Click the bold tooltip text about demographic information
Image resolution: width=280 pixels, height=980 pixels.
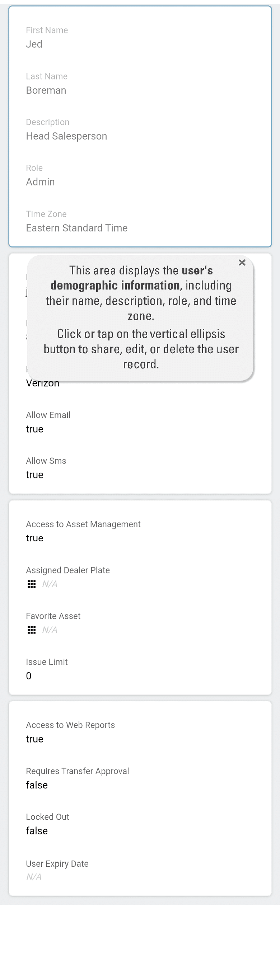click(x=115, y=285)
